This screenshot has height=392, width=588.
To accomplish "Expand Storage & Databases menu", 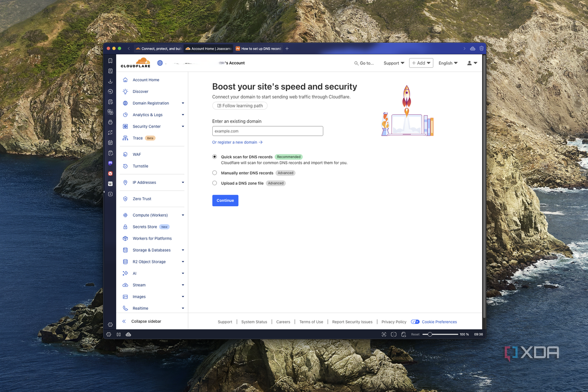I will coord(154,250).
